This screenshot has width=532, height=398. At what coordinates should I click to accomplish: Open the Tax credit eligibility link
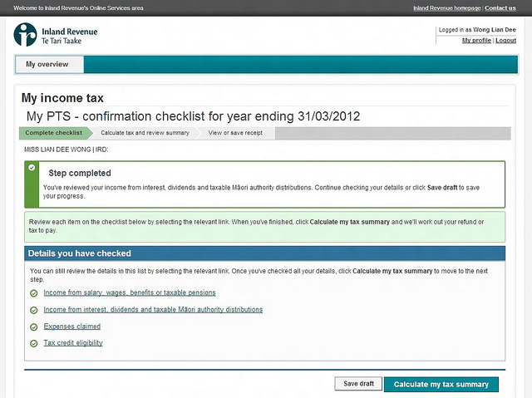[x=73, y=343]
